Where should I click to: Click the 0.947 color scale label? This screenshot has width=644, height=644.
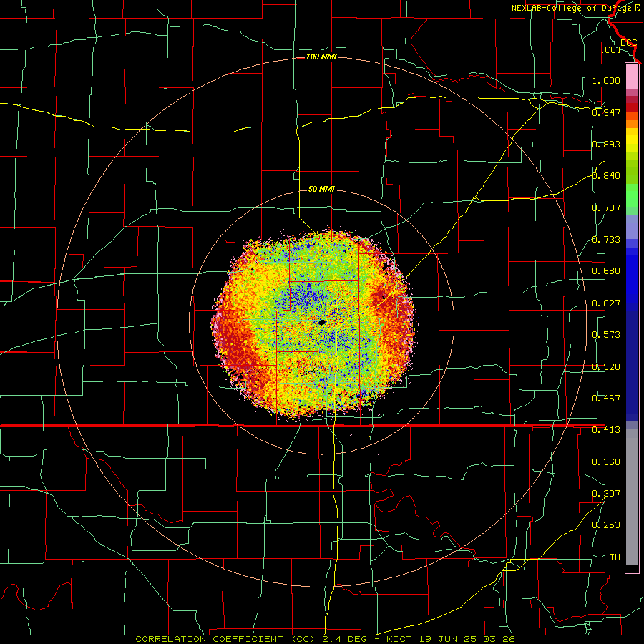click(x=606, y=112)
